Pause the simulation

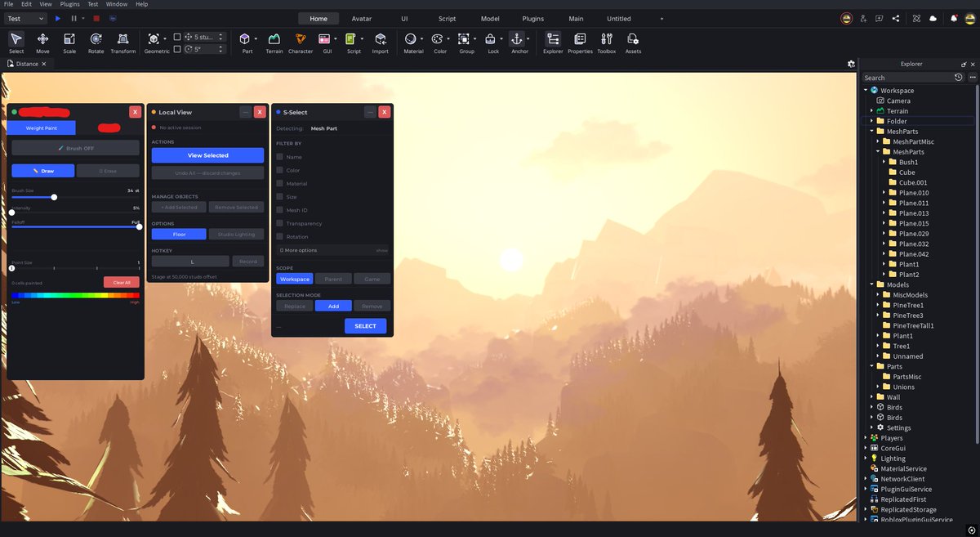pos(73,18)
